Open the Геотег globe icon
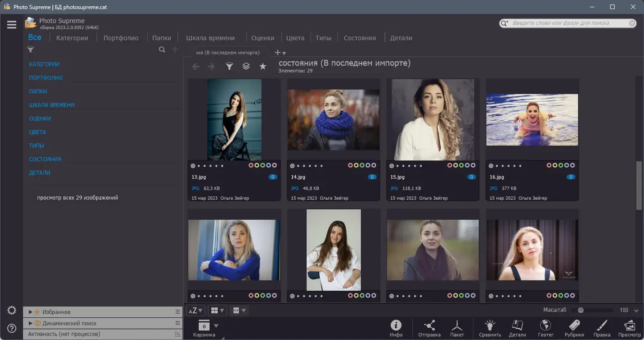Viewport: 644px width, 340px height. [x=545, y=325]
